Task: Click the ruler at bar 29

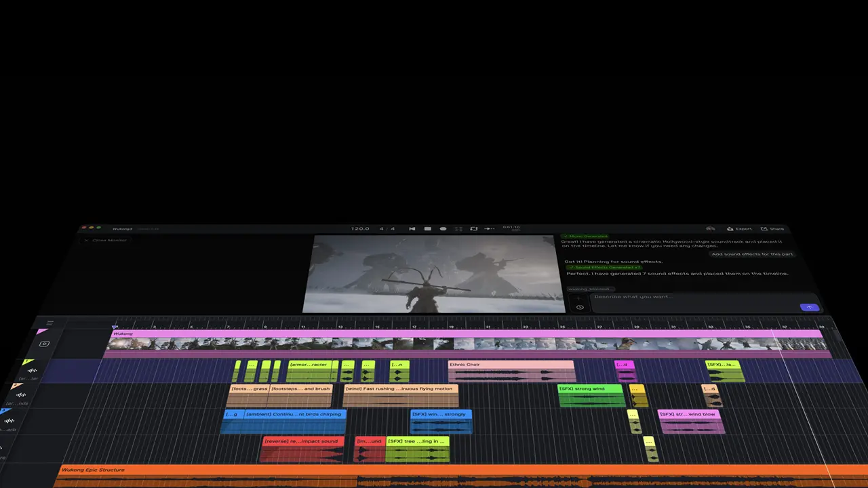Action: coord(636,326)
